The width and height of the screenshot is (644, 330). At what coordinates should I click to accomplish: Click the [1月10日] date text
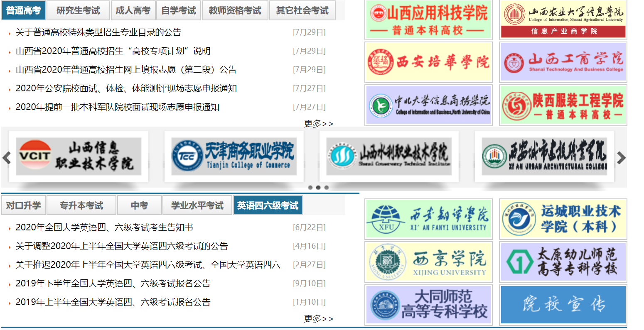pyautogui.click(x=310, y=302)
